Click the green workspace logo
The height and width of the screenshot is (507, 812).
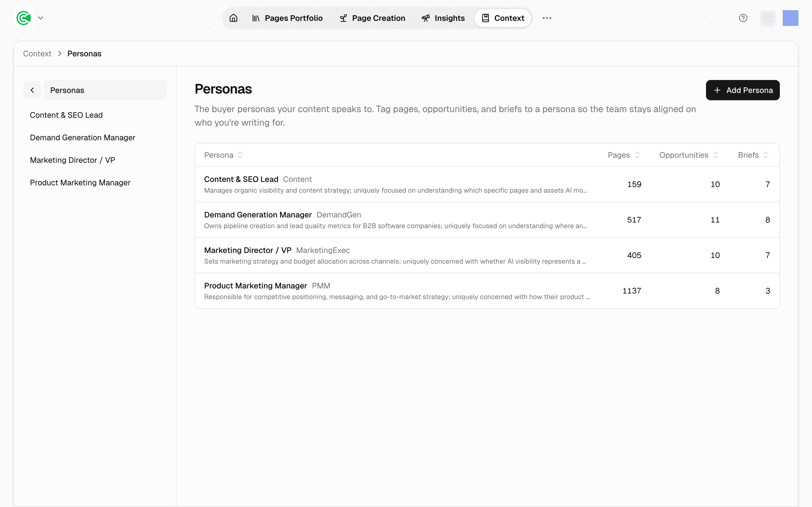click(x=24, y=18)
